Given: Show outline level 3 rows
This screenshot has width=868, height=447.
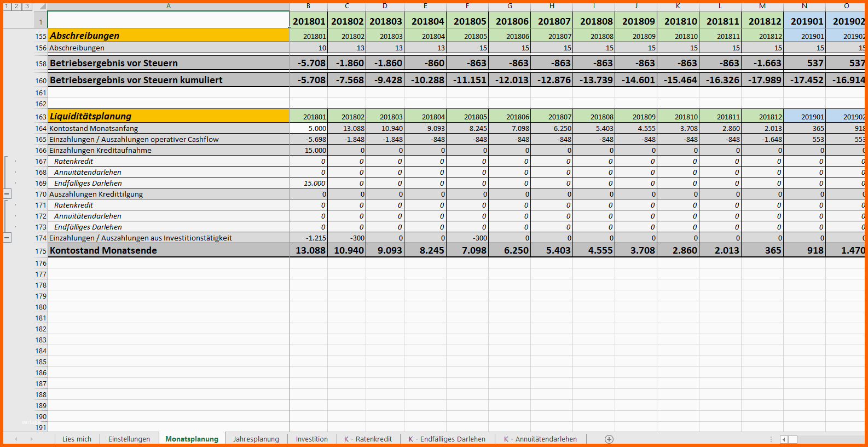Looking at the screenshot, I should [x=27, y=7].
